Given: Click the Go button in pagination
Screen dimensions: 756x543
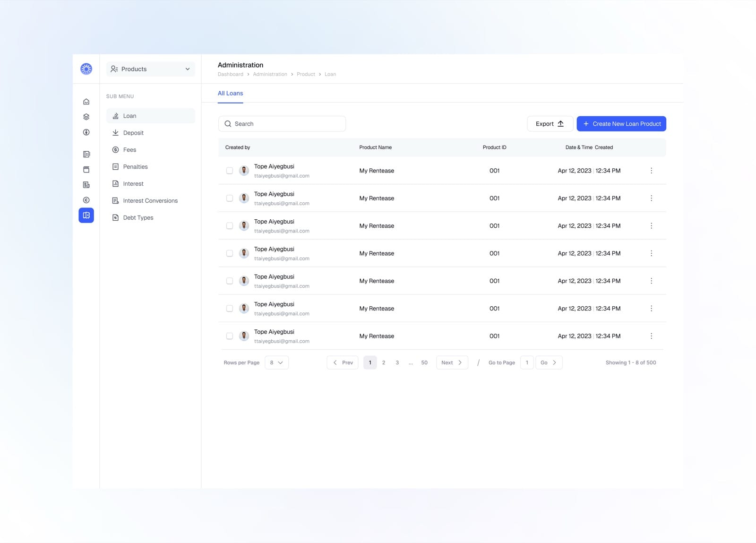Looking at the screenshot, I should [549, 362].
